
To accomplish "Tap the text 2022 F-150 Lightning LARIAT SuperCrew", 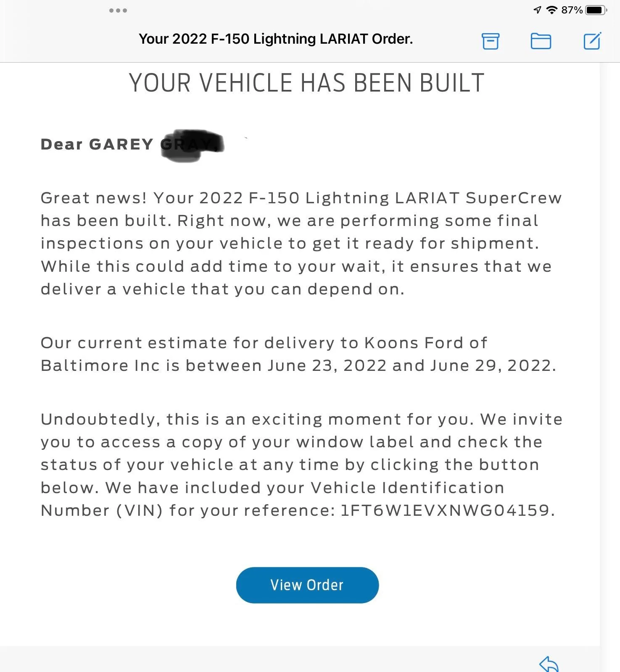I will pos(378,197).
